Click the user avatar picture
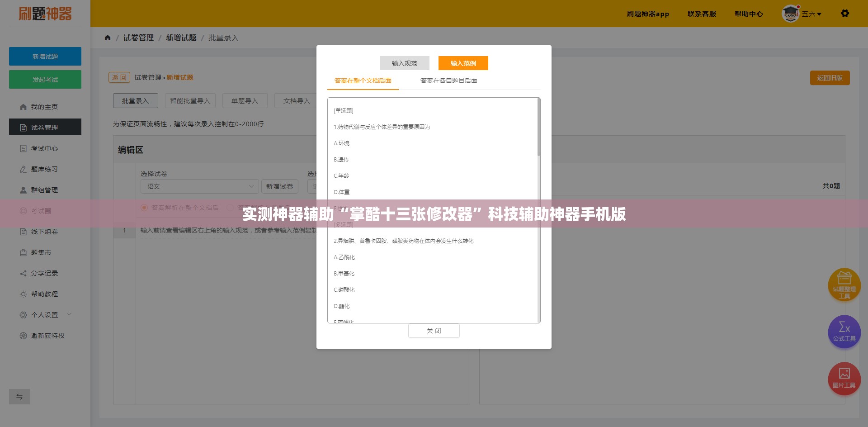This screenshot has height=427, width=868. pyautogui.click(x=791, y=14)
